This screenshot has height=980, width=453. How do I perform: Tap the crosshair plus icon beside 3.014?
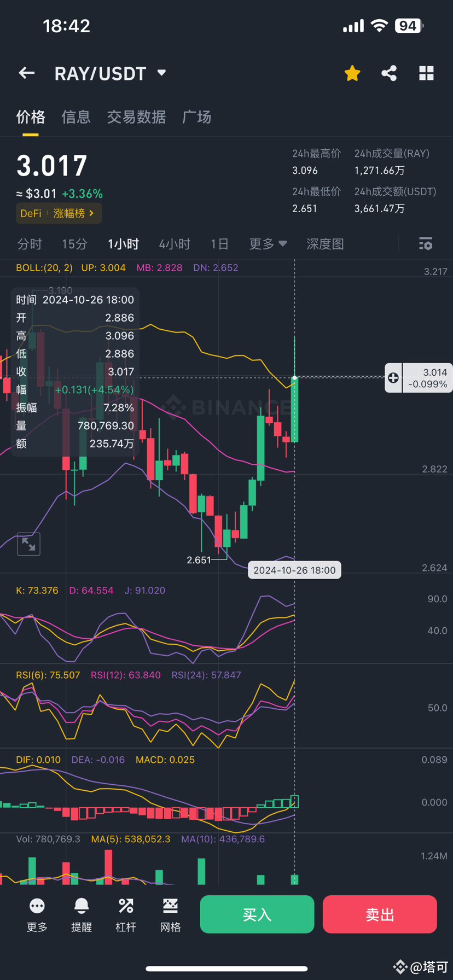393,378
